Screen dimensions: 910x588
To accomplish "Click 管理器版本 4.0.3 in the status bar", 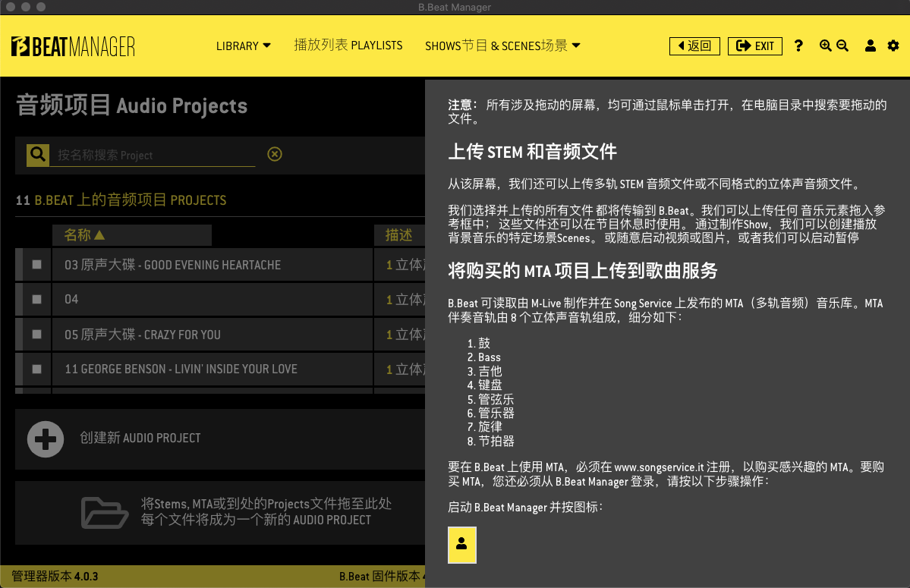I will (55, 576).
